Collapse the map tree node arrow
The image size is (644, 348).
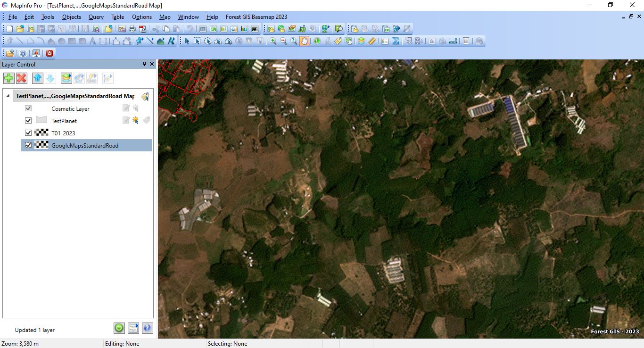[8, 96]
